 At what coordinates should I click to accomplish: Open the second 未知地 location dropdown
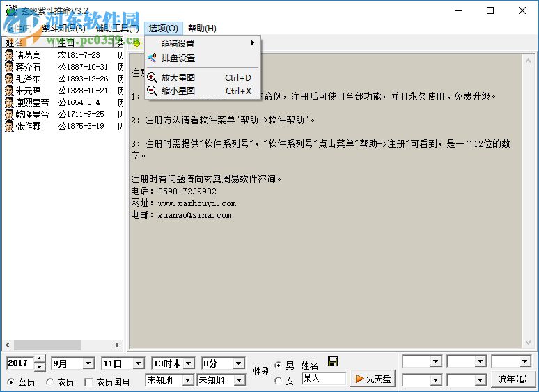tap(240, 380)
